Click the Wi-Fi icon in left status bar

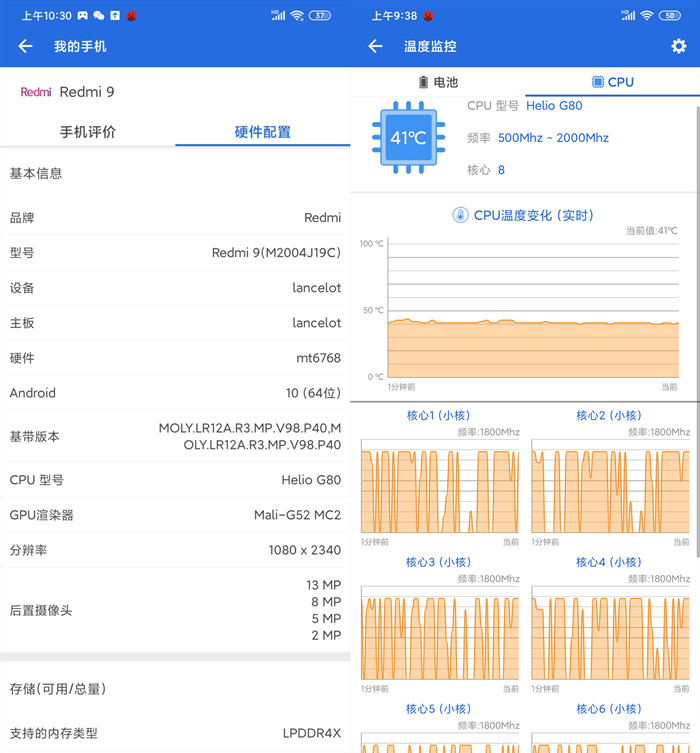(297, 15)
